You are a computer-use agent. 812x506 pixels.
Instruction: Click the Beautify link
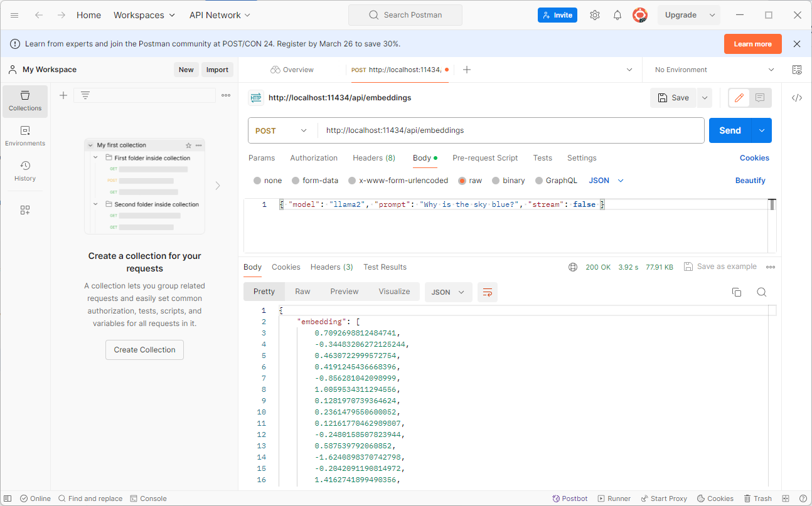[751, 181]
